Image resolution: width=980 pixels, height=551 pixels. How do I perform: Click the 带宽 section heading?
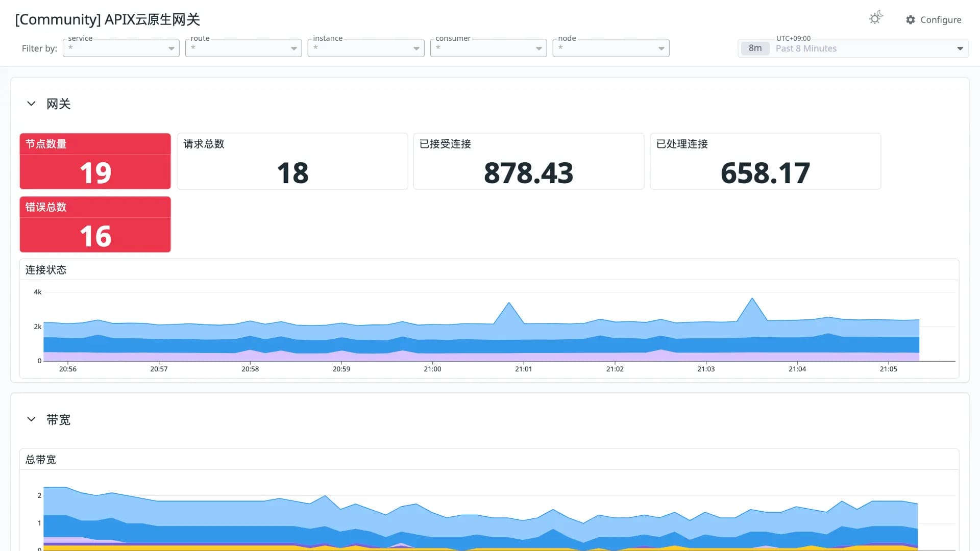[59, 420]
